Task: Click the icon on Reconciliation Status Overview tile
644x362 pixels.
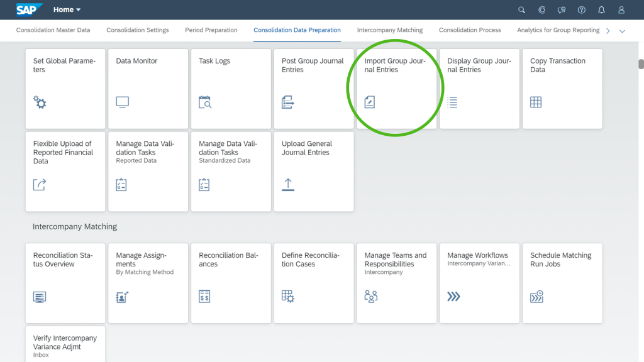Action: tap(40, 297)
